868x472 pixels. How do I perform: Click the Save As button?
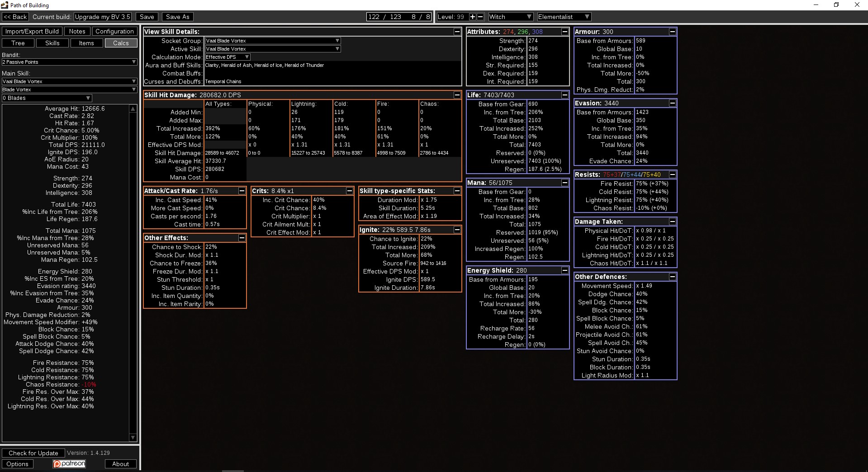[178, 17]
